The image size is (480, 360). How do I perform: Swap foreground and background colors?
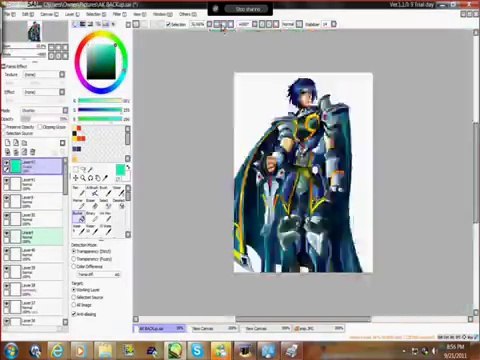coord(128,167)
